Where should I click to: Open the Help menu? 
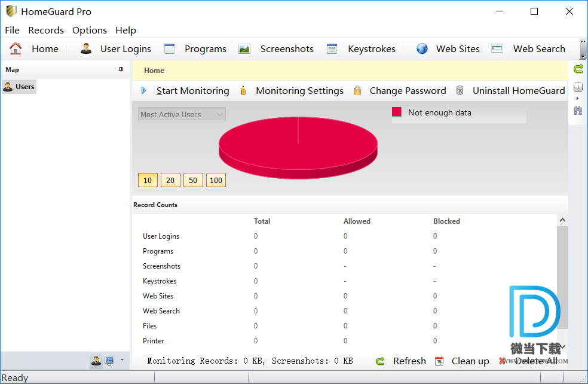coord(125,31)
